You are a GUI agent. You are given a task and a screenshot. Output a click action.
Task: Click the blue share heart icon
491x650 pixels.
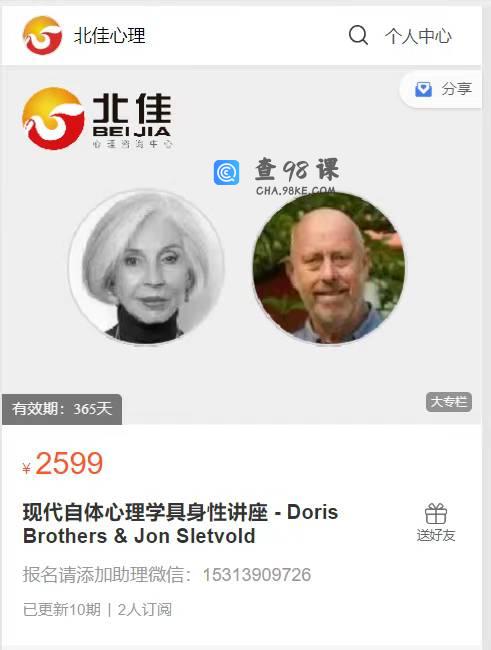coord(423,89)
